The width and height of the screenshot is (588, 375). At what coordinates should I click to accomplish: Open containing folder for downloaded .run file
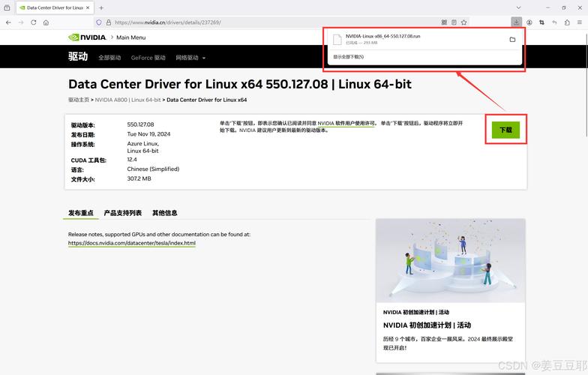click(x=512, y=39)
